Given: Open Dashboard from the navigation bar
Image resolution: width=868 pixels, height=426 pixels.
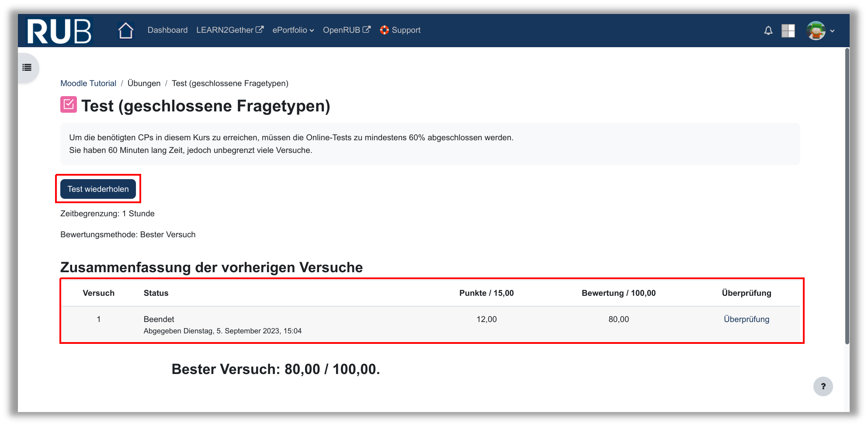Looking at the screenshot, I should click(x=167, y=30).
